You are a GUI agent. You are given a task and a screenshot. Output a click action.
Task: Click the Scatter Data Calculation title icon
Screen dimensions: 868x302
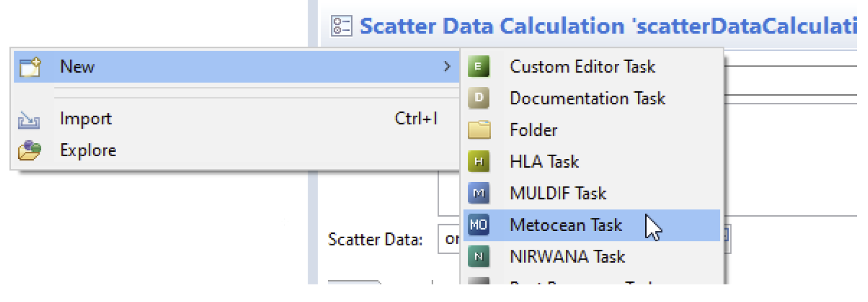(x=341, y=26)
